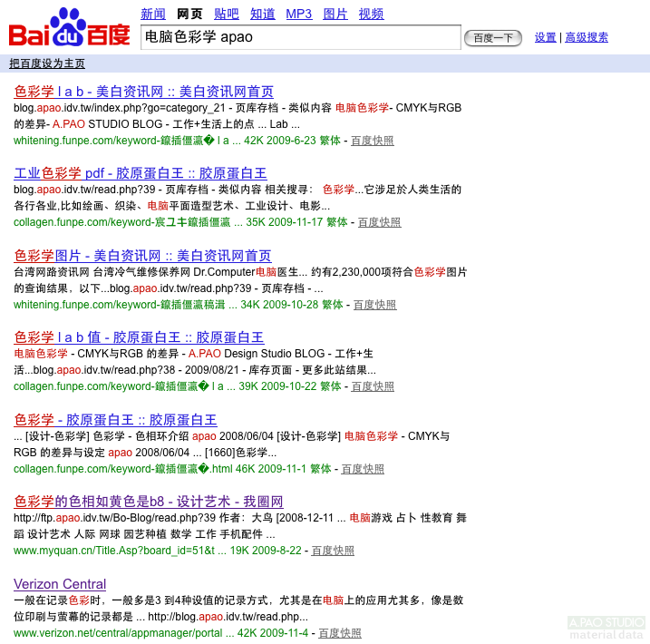This screenshot has width=650, height=644.
Task: Open the 新闻 tab
Action: pyautogui.click(x=153, y=15)
